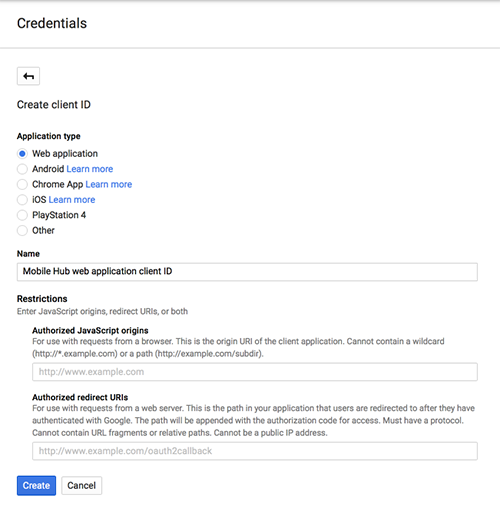This screenshot has height=511, width=500.
Task: Select the Chrome App radio option
Action: 22,184
